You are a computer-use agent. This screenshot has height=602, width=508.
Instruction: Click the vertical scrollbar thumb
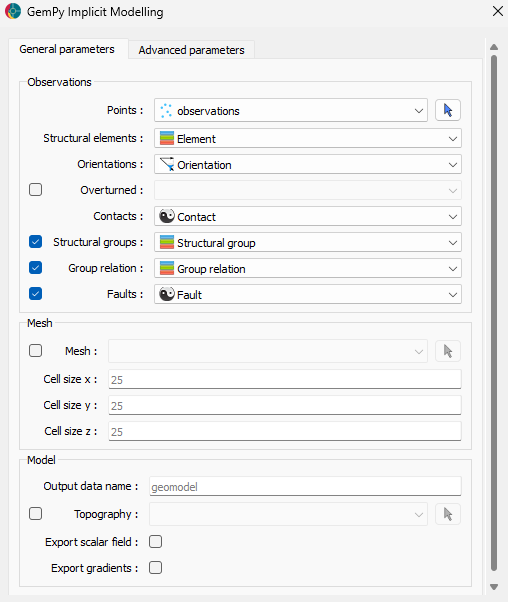494,313
